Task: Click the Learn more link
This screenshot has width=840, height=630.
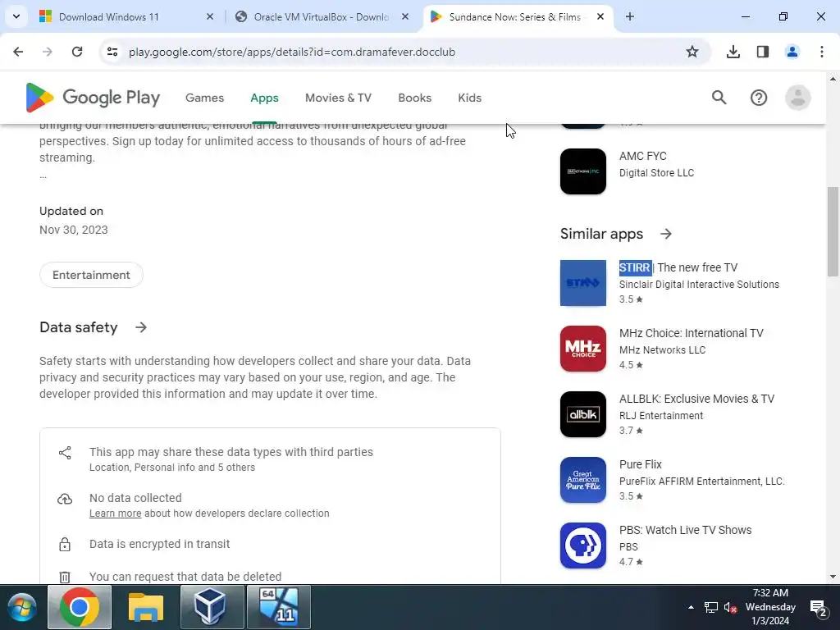Action: (115, 514)
